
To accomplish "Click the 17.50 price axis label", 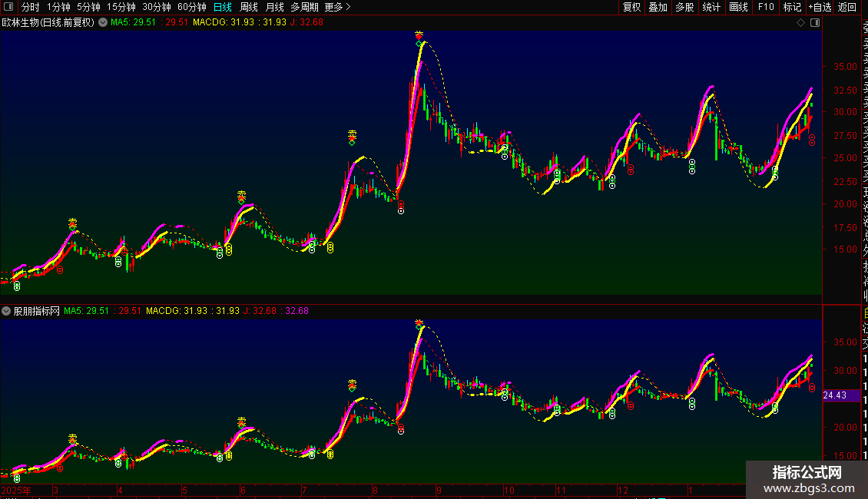I will point(845,227).
